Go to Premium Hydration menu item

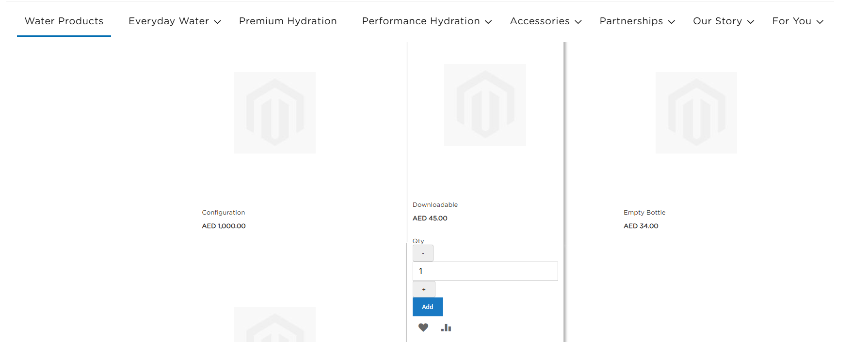point(288,21)
